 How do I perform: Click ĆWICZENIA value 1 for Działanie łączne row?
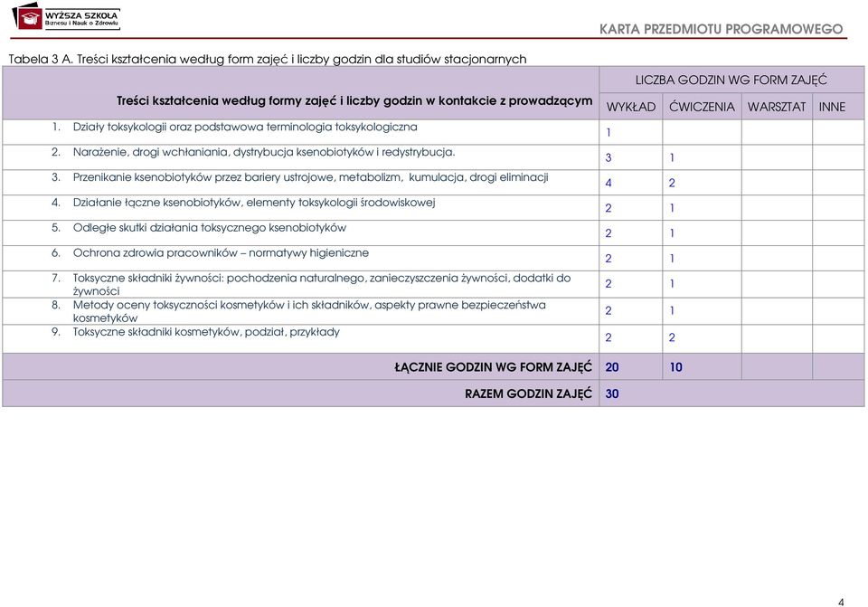pos(672,208)
